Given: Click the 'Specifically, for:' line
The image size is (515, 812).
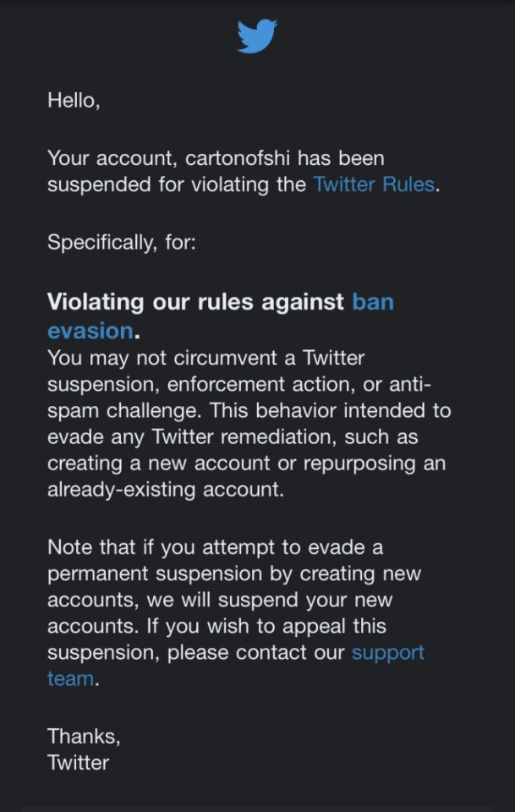Looking at the screenshot, I should point(122,242).
